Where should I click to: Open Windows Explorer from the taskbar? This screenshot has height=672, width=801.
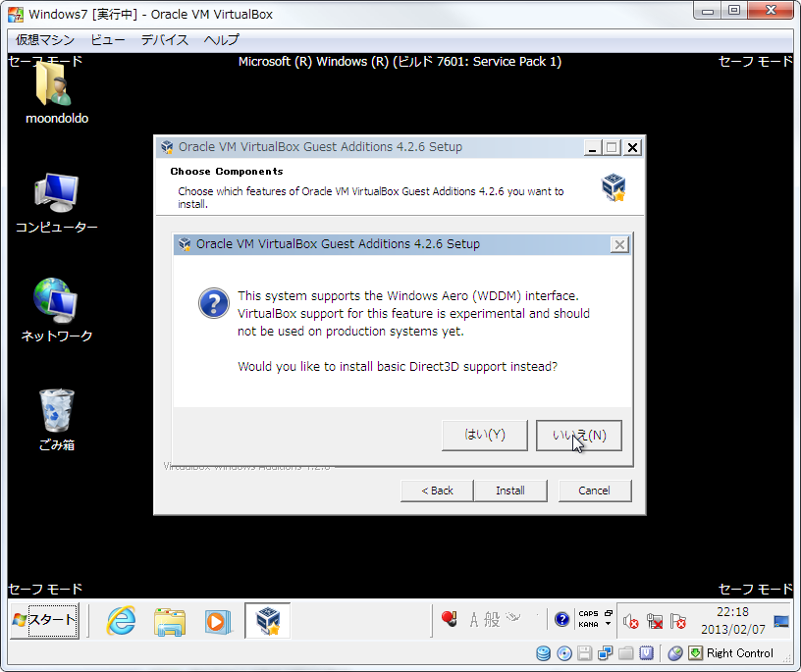click(x=170, y=621)
